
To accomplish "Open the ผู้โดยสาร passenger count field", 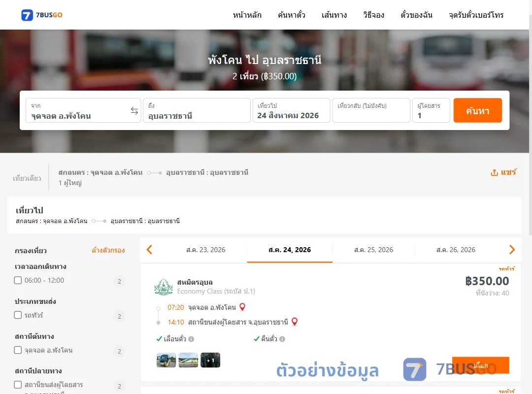I will point(431,111).
